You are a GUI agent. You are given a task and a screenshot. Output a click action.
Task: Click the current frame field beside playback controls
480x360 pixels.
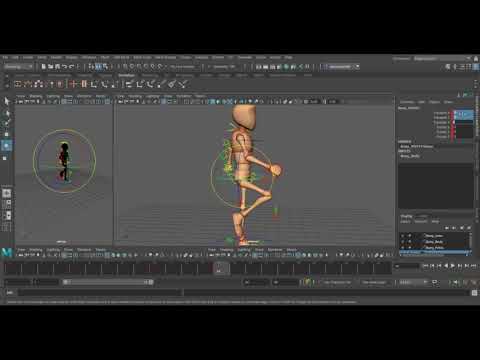click(x=407, y=266)
